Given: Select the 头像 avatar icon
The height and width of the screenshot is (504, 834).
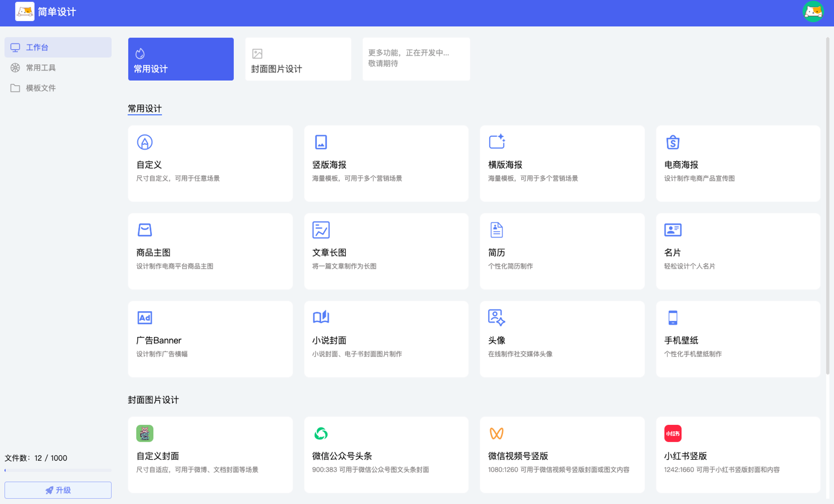Looking at the screenshot, I should [x=497, y=317].
